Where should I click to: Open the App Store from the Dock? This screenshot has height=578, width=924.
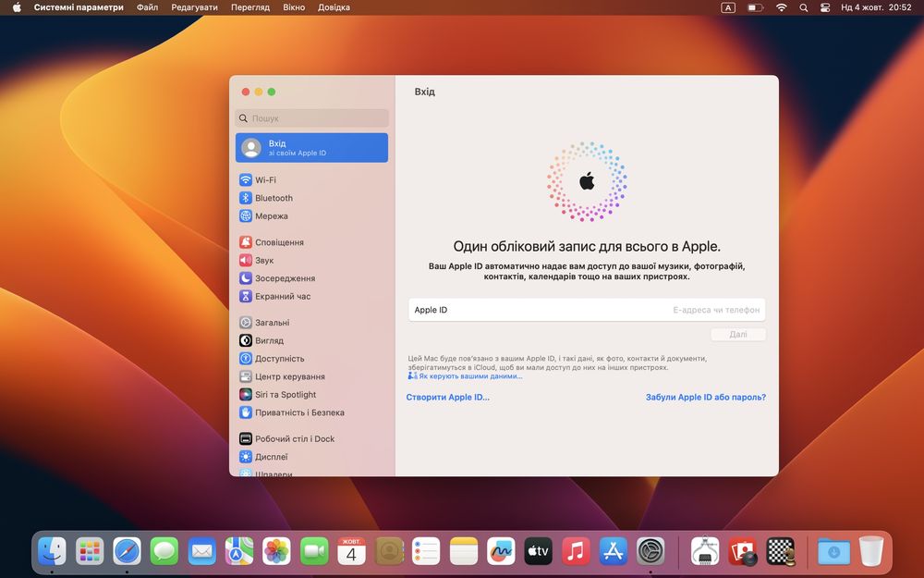point(613,551)
